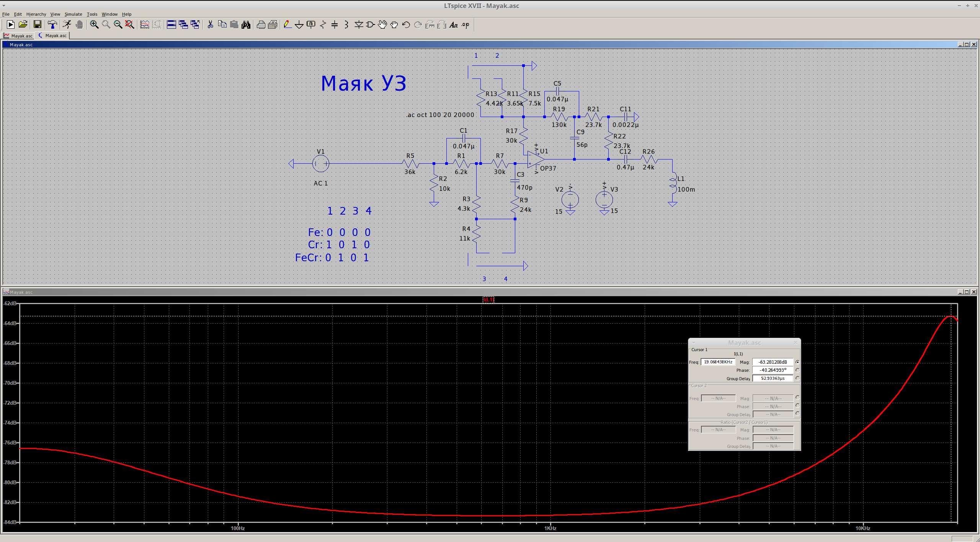Open the Simulate menu
Screen dimensions: 980x542
click(73, 14)
